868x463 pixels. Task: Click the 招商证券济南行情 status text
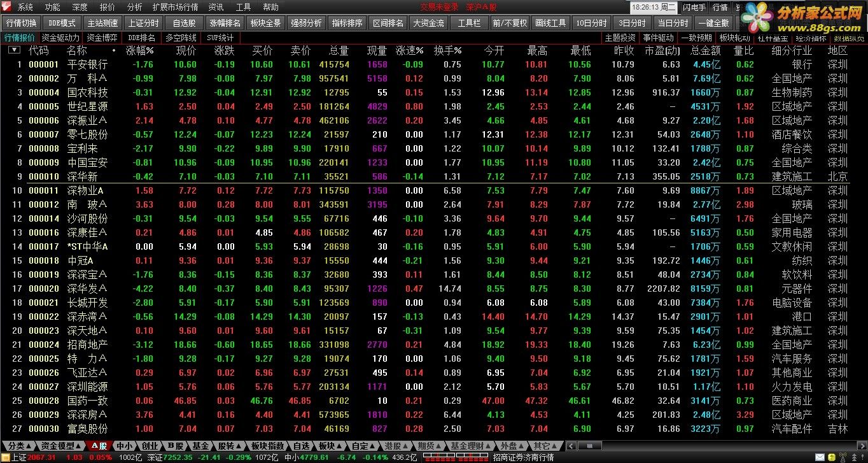pos(523,457)
